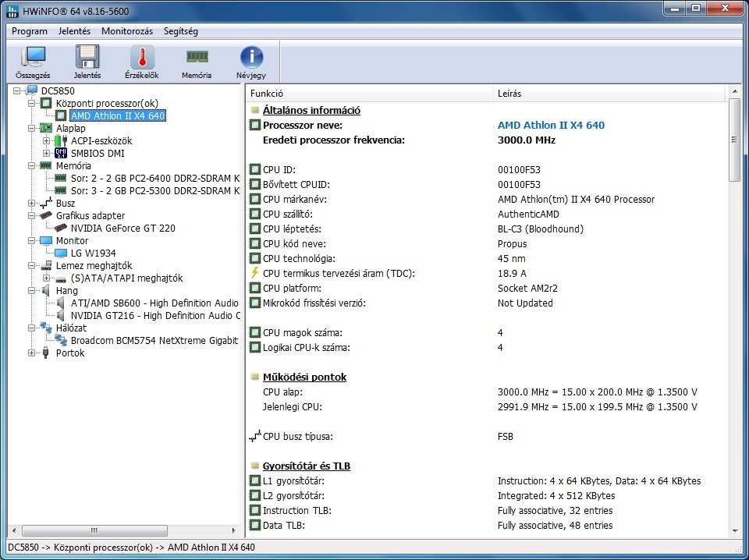The width and height of the screenshot is (749, 560).
Task: Select NVIDIA GeForce GT 220 tree item
Action: tap(122, 229)
